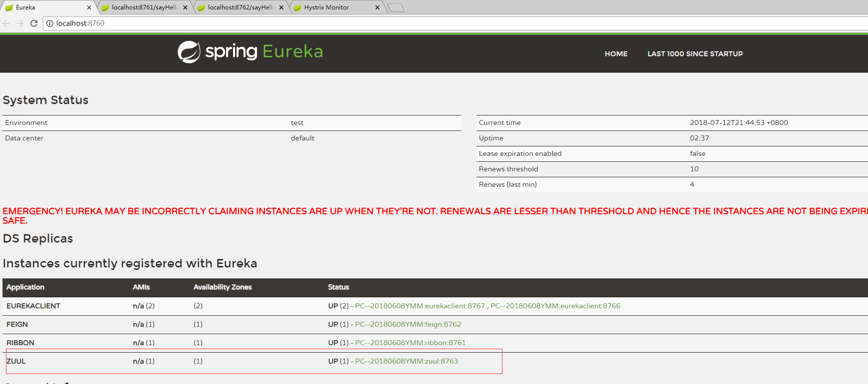
Task: Click the Status column header
Action: click(339, 287)
